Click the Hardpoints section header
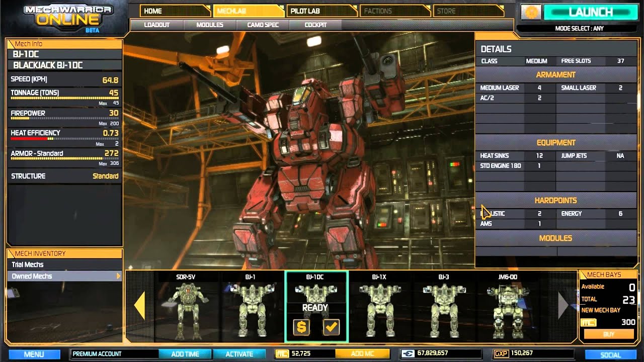The height and width of the screenshot is (362, 644). click(x=555, y=201)
